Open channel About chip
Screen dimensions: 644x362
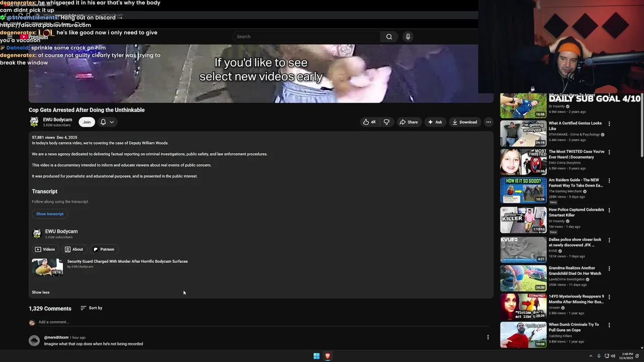click(x=74, y=249)
